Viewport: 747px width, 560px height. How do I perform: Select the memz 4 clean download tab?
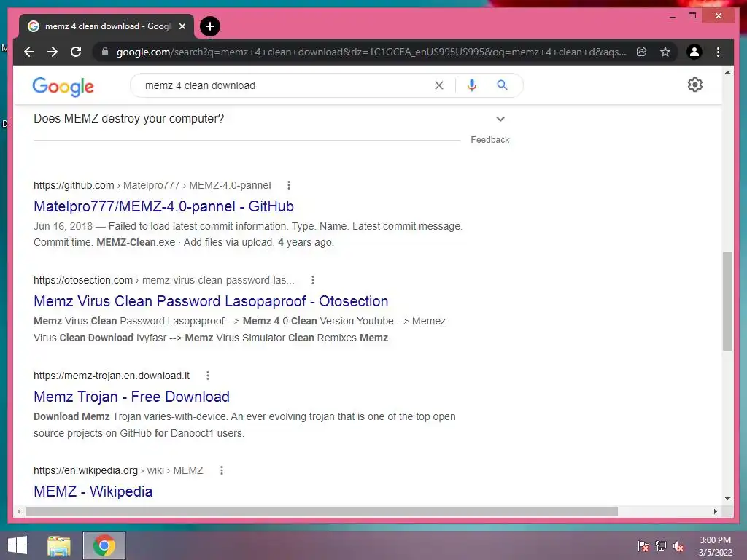pyautogui.click(x=107, y=26)
